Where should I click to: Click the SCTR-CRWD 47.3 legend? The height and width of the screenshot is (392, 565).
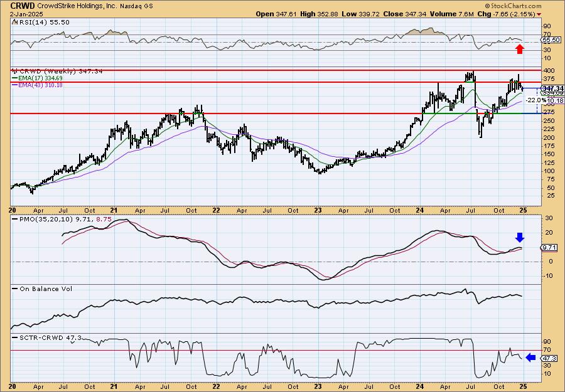point(47,337)
